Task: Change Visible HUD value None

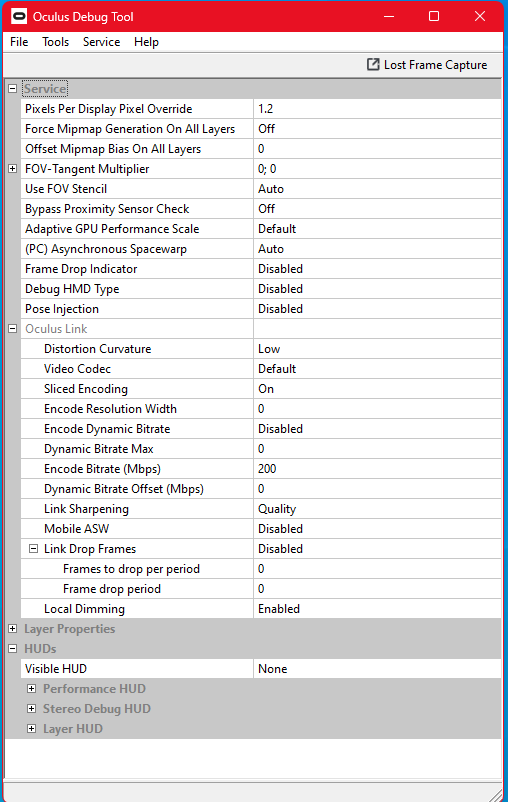Action: 377,669
